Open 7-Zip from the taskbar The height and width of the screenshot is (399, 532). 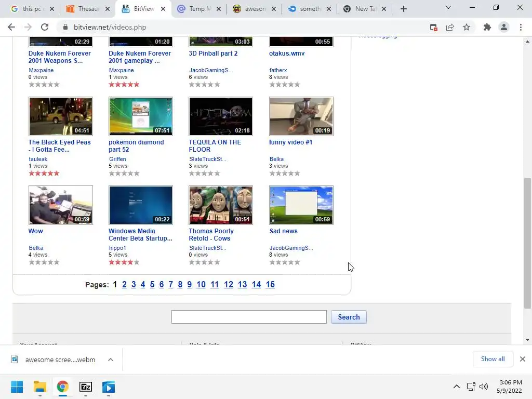click(x=86, y=387)
